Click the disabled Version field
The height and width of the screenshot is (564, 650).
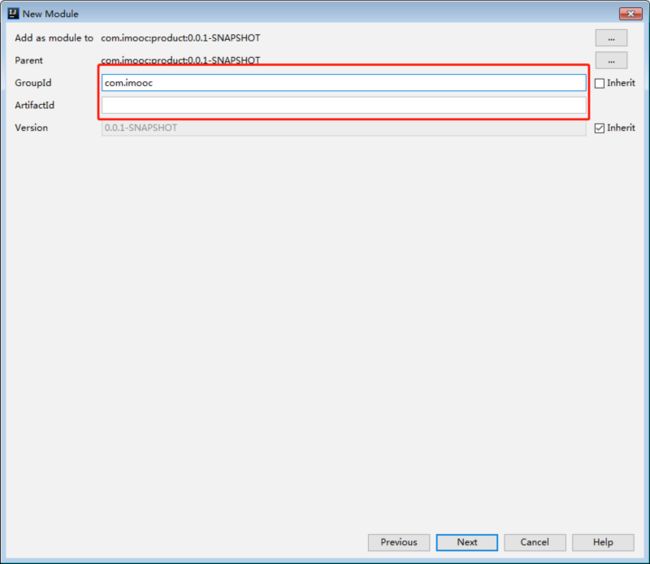click(344, 128)
